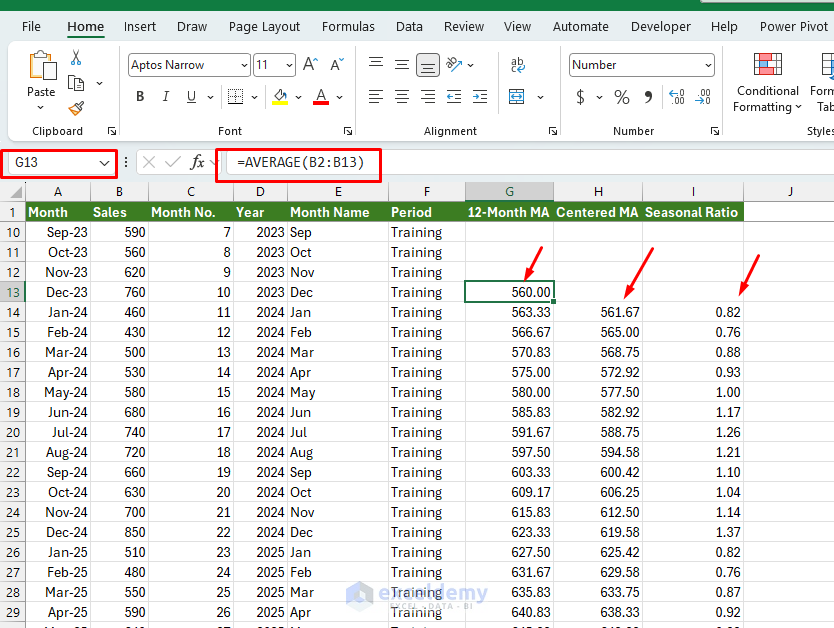Select column B header
This screenshot has height=628, width=834.
tap(119, 192)
